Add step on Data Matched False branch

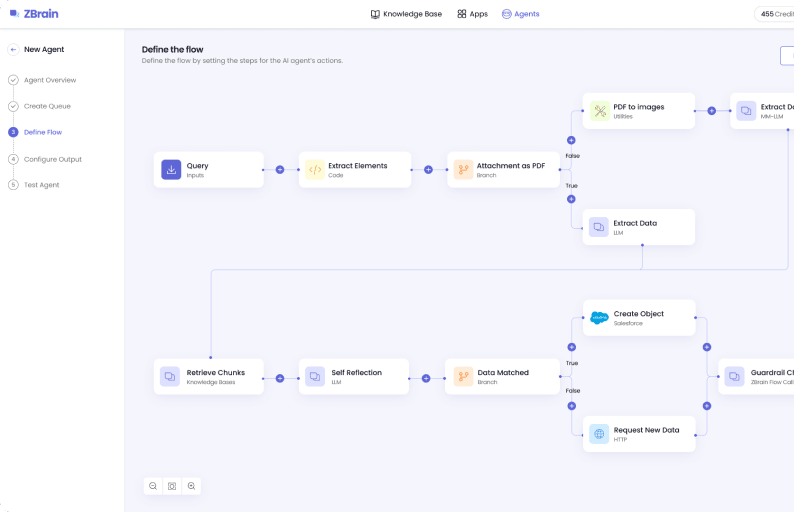click(x=572, y=406)
